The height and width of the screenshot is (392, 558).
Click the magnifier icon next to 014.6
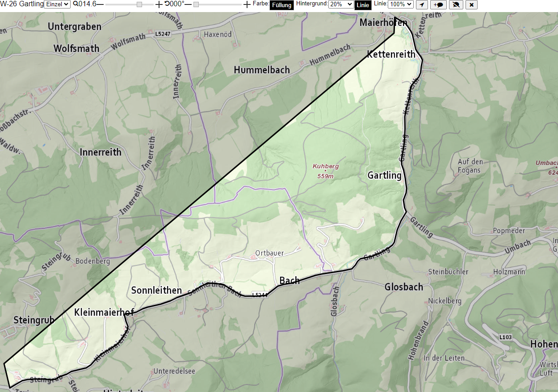pyautogui.click(x=76, y=4)
